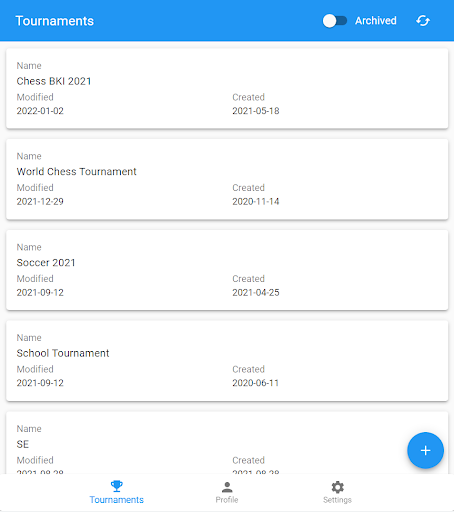The width and height of the screenshot is (454, 512).
Task: Click the Tournaments header title
Action: coord(55,21)
